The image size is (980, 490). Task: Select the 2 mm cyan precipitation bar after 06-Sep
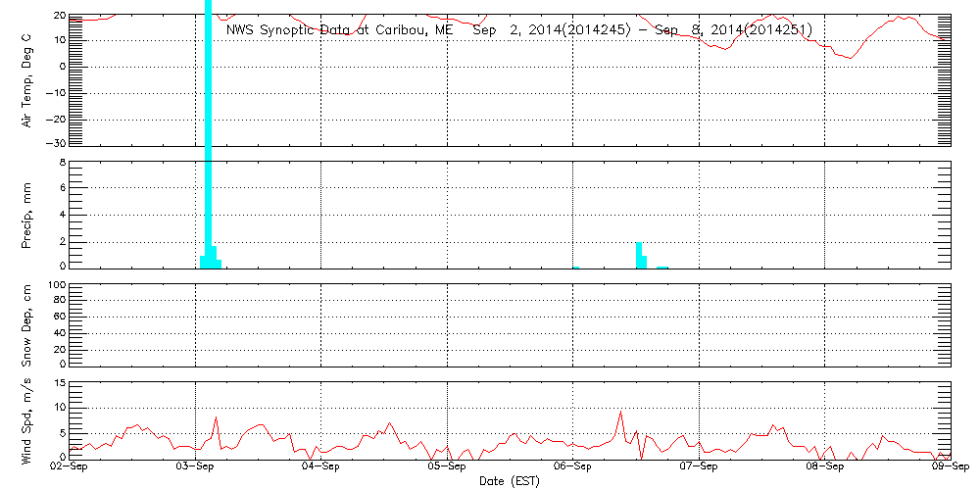click(x=639, y=255)
